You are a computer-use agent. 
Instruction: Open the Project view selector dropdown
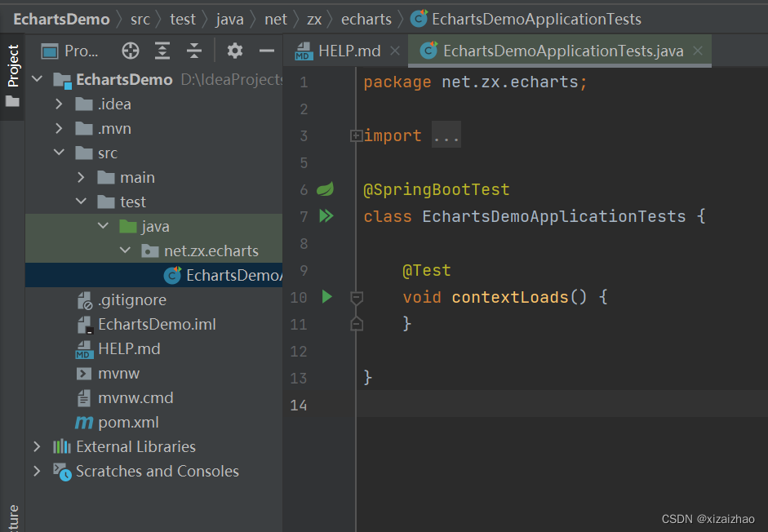click(x=70, y=51)
